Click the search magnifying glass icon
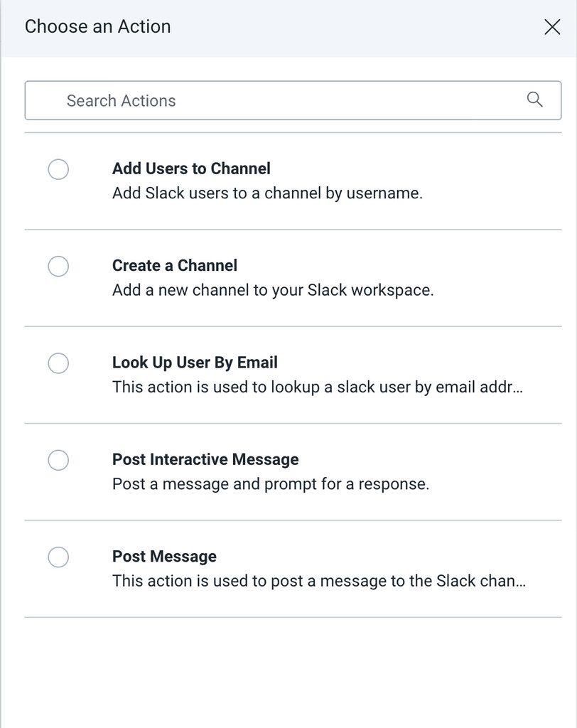Viewport: 577px width, 728px height. point(534,100)
